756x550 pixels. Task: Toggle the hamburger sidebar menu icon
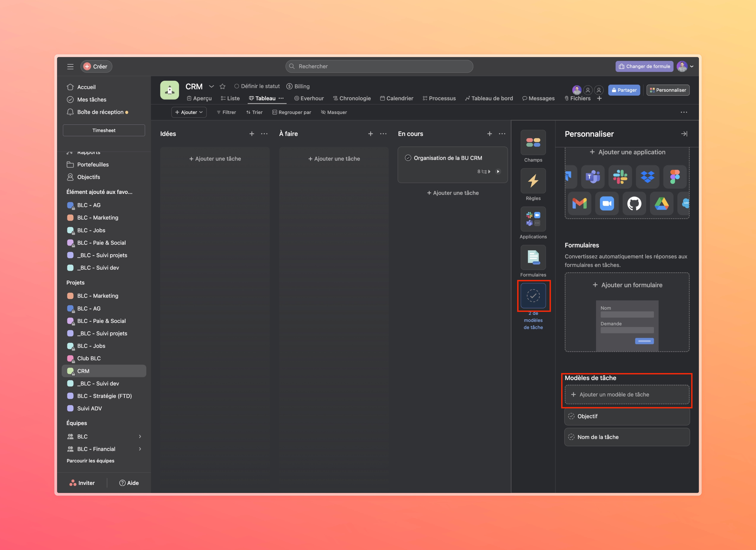[x=70, y=67]
